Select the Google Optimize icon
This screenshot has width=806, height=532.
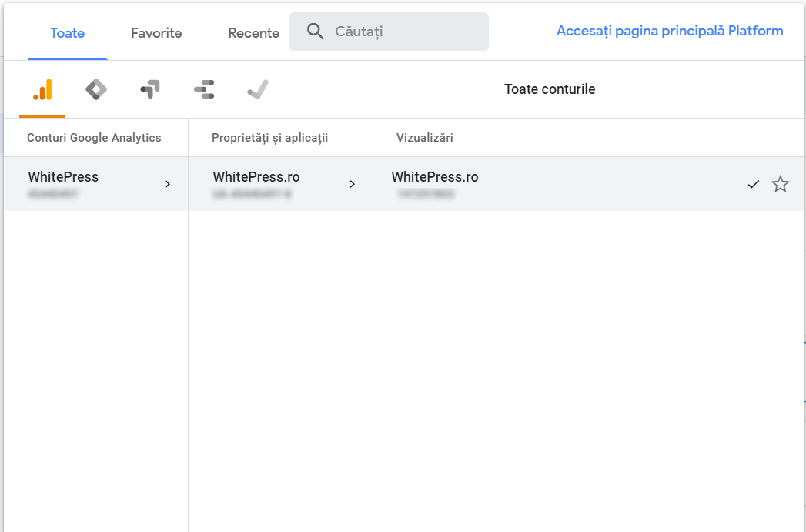(x=150, y=89)
